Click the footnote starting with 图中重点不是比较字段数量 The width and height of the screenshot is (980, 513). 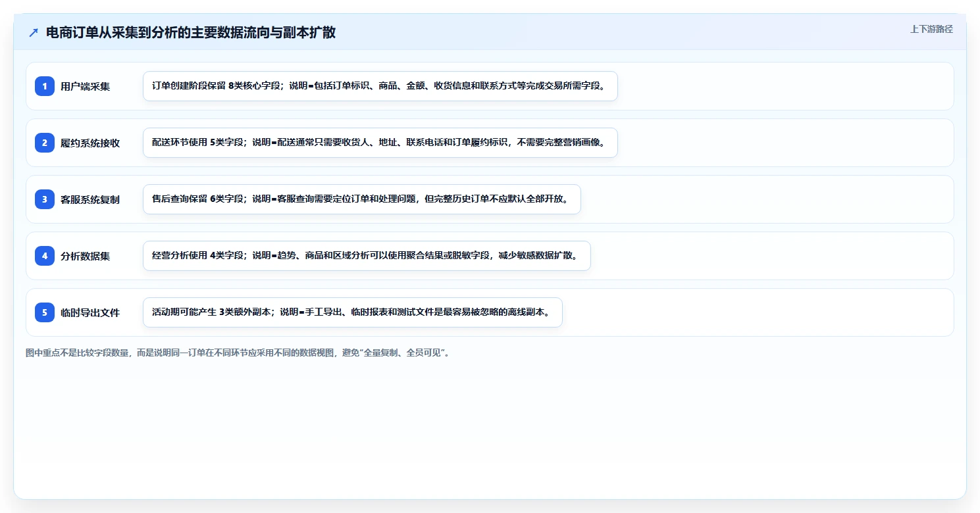coord(238,353)
